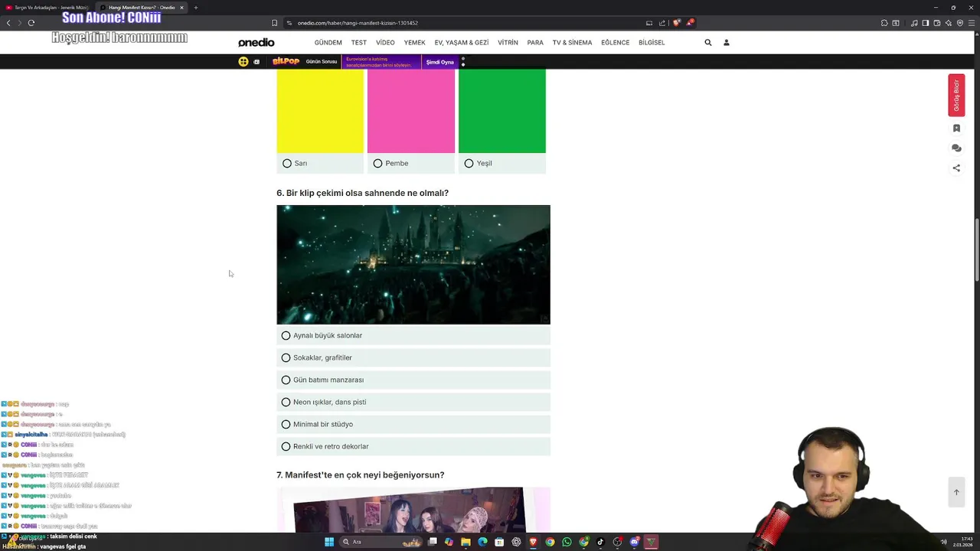980x551 pixels.
Task: Switch to the first browser tab
Action: pyautogui.click(x=47, y=8)
